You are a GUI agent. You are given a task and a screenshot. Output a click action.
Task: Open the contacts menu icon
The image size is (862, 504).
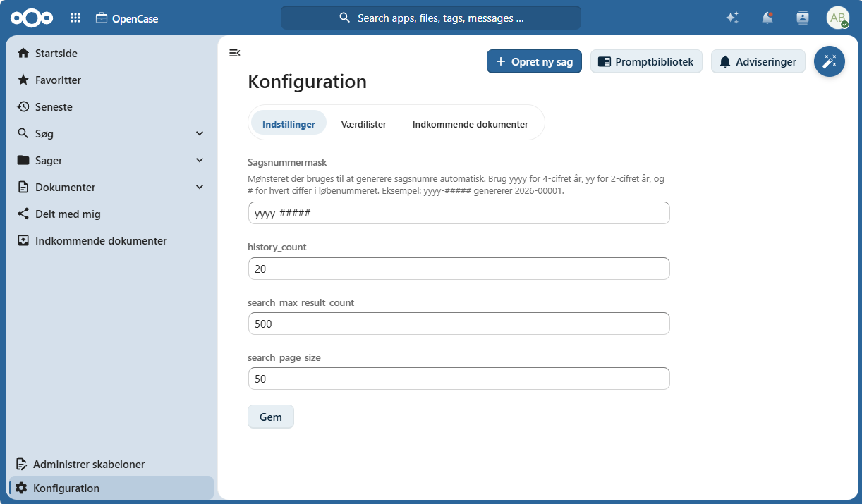pos(803,18)
